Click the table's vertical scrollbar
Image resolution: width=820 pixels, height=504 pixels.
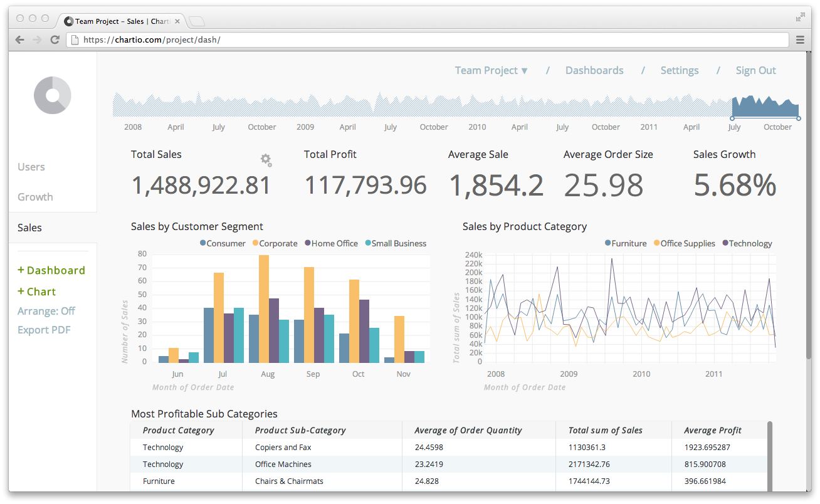770,456
